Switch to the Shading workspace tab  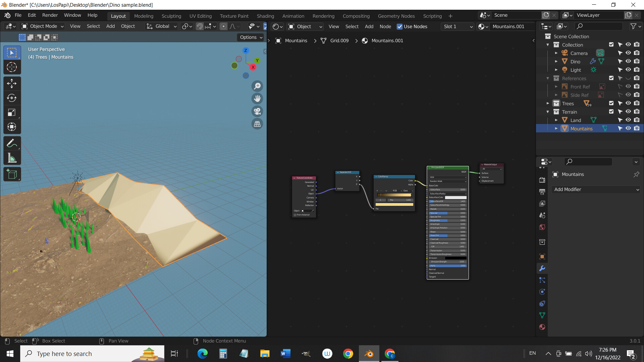click(x=265, y=16)
